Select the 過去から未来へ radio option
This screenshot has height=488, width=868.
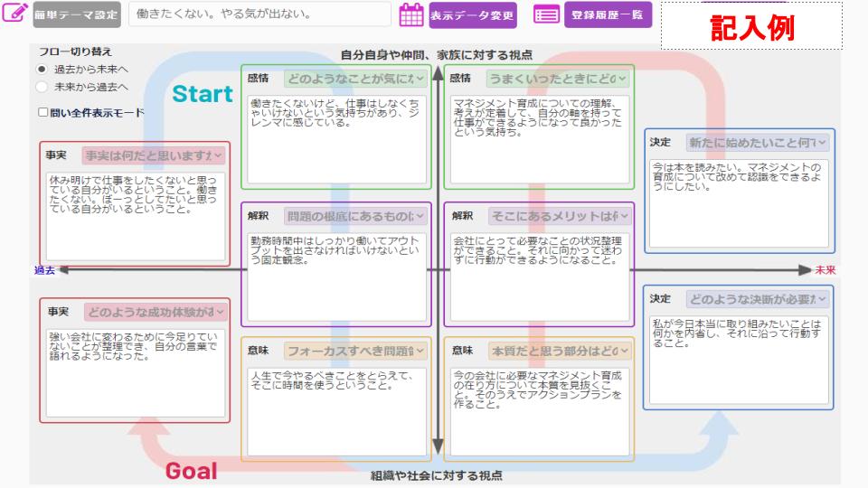[x=42, y=69]
